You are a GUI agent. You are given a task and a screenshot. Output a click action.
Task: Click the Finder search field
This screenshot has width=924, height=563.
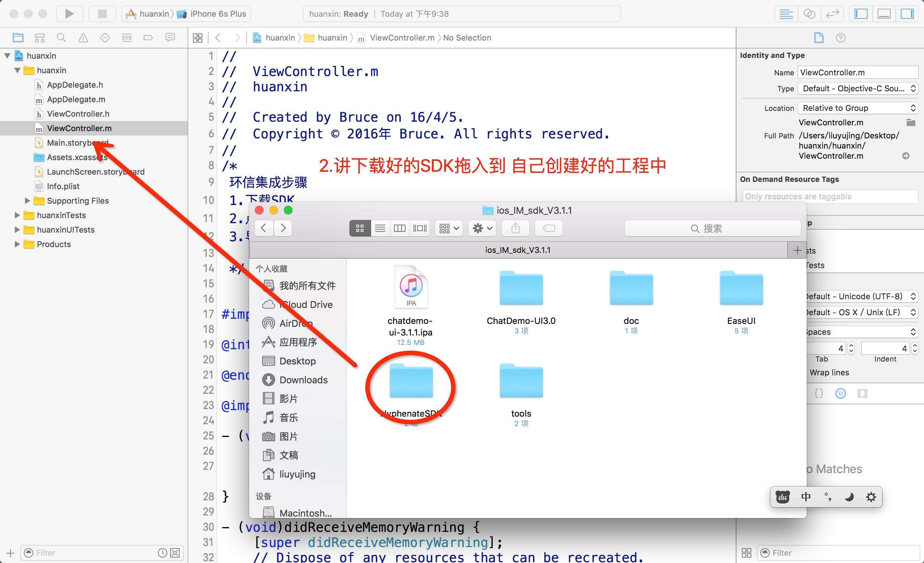pos(713,228)
